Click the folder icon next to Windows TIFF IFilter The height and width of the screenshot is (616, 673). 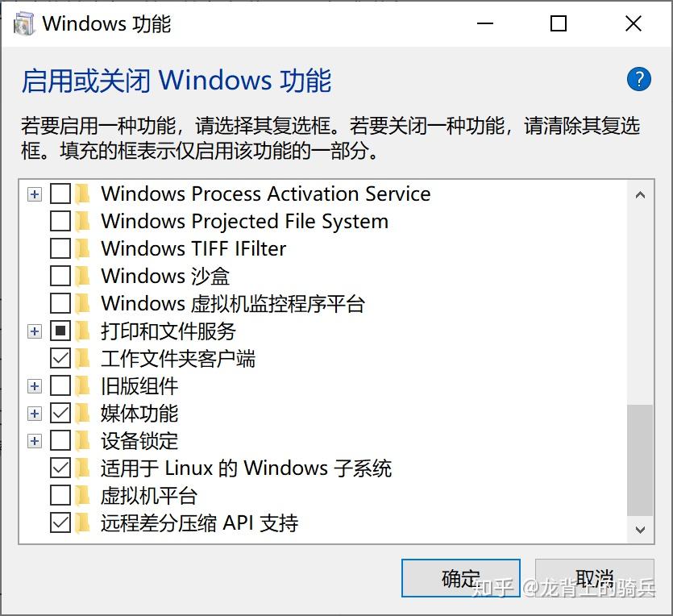coord(84,248)
